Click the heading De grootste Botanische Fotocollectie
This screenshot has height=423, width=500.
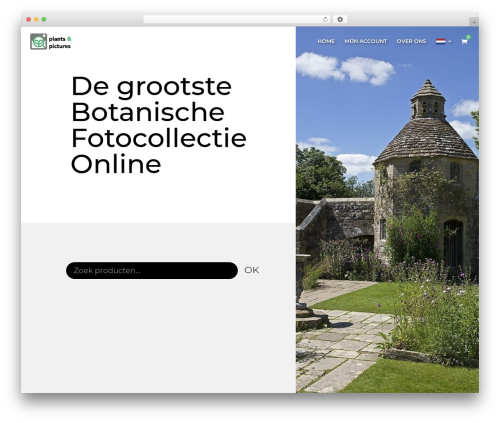coord(159,125)
